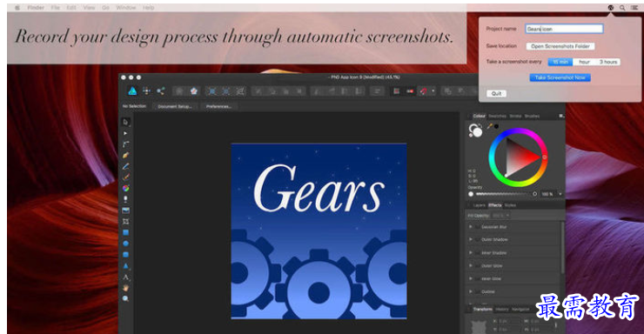Screen dimensions: 644x334
Task: Choose the Artistic Text tool
Action: (125, 277)
